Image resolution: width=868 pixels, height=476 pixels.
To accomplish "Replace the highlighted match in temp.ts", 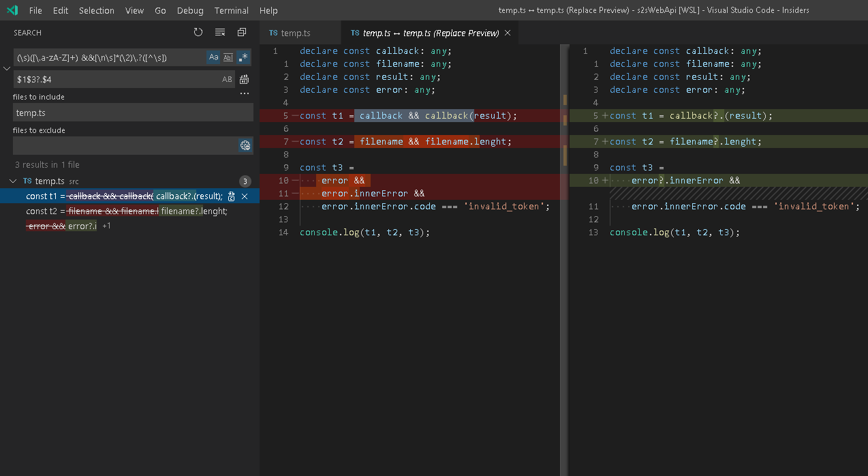I will 232,196.
